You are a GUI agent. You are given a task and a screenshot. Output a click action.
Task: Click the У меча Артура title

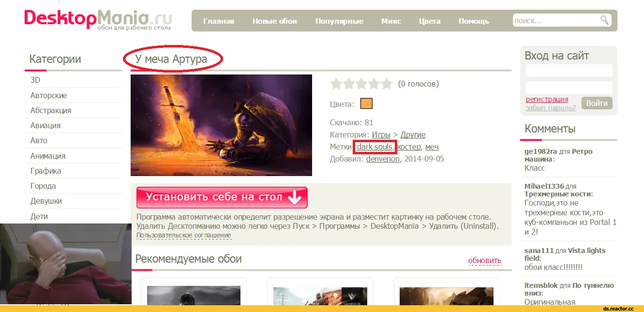(171, 59)
